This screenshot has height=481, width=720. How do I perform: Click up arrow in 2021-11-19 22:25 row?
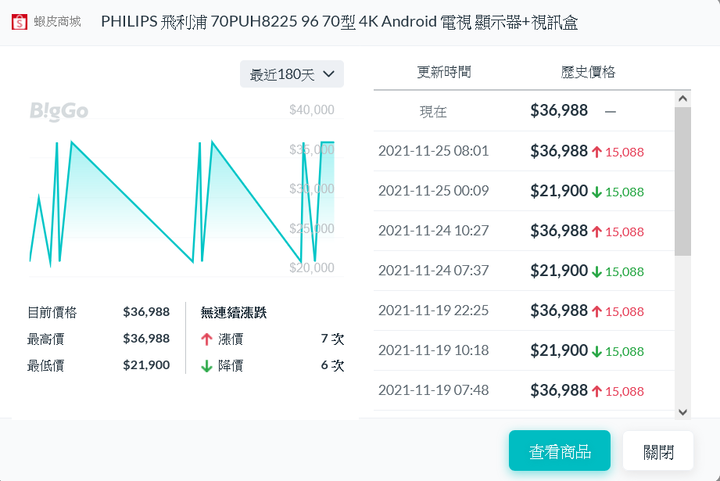(x=596, y=312)
